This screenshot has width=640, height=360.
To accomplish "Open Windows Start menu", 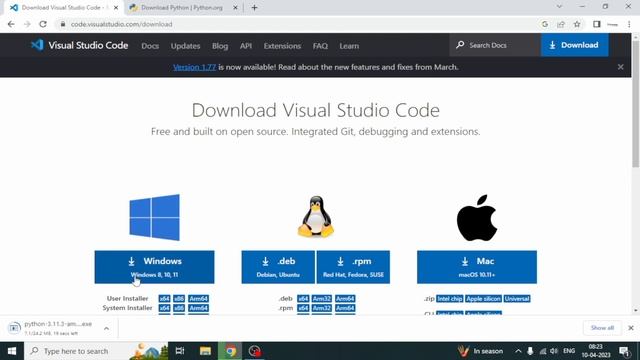I will pos(12,351).
